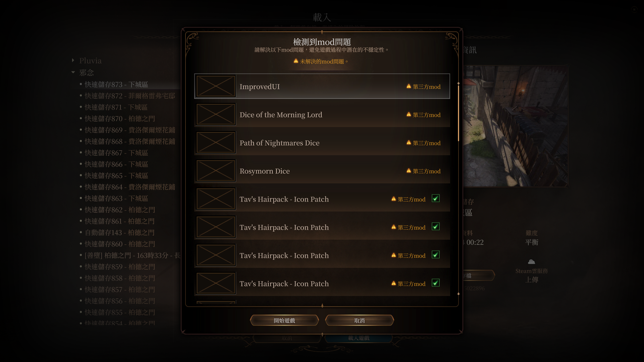This screenshot has width=644, height=362.
Task: Expand the Pluvia save group
Action: tap(73, 60)
